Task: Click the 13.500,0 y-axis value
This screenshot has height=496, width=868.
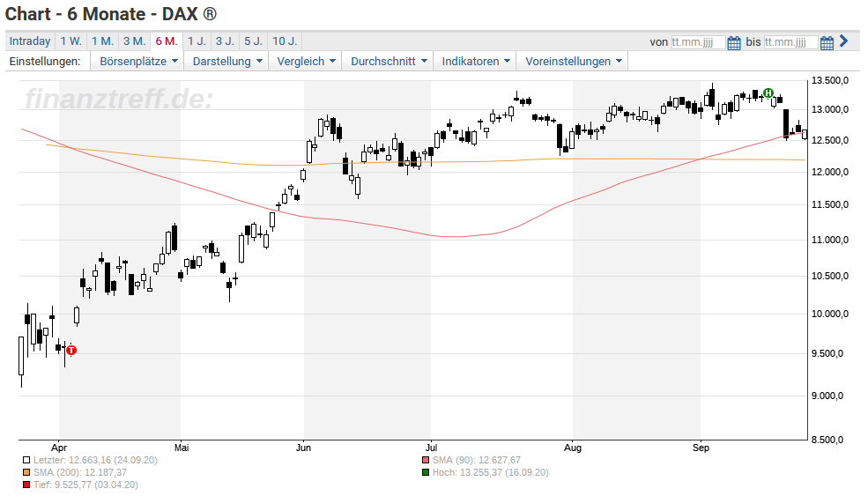Action: 830,81
